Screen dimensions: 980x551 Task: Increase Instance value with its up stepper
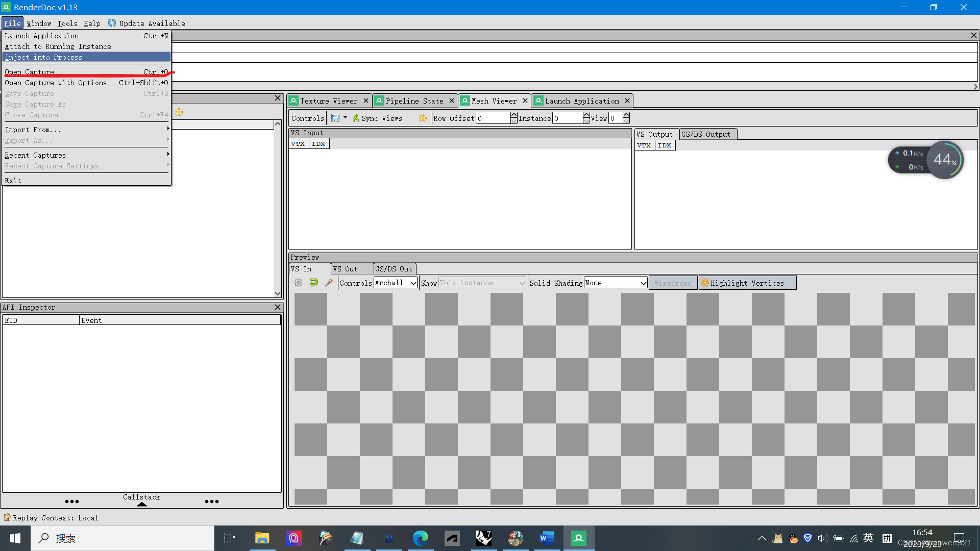click(586, 115)
